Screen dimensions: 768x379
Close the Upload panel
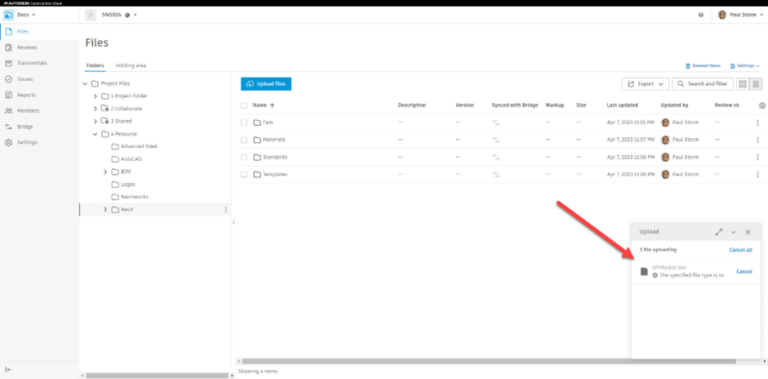click(747, 232)
